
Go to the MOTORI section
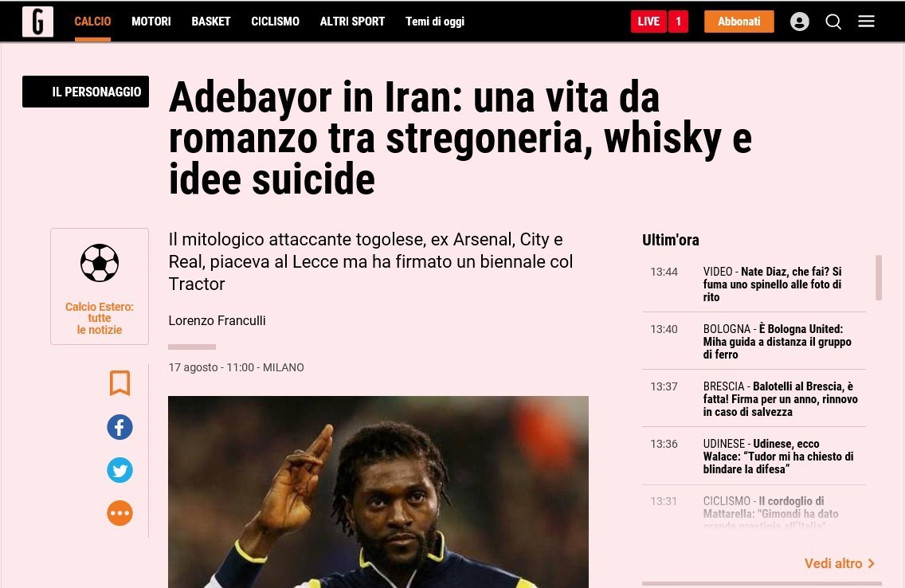pyautogui.click(x=151, y=22)
